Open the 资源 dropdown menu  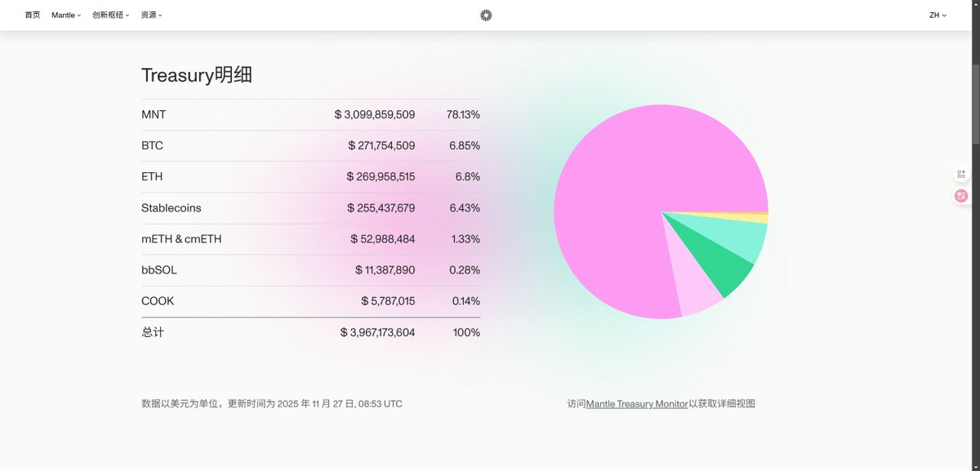pos(151,15)
